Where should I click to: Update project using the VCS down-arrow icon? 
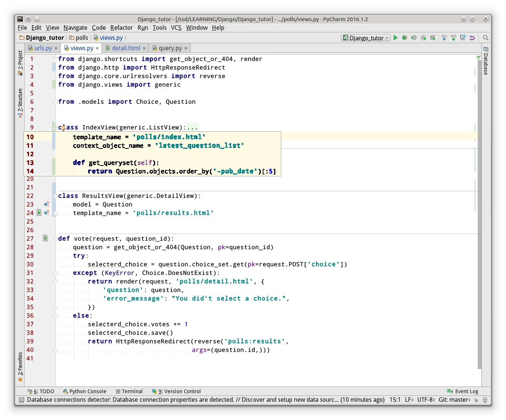coord(444,38)
